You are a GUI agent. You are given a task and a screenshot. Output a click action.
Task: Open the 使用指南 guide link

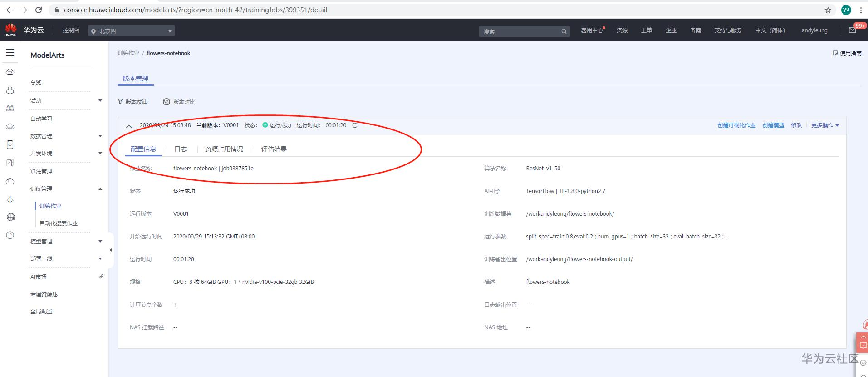[847, 53]
